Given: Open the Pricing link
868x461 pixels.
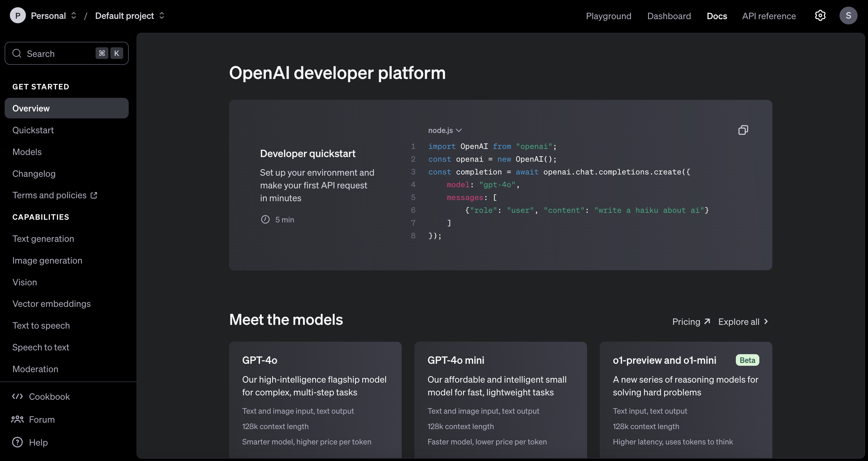Looking at the screenshot, I should pos(691,322).
